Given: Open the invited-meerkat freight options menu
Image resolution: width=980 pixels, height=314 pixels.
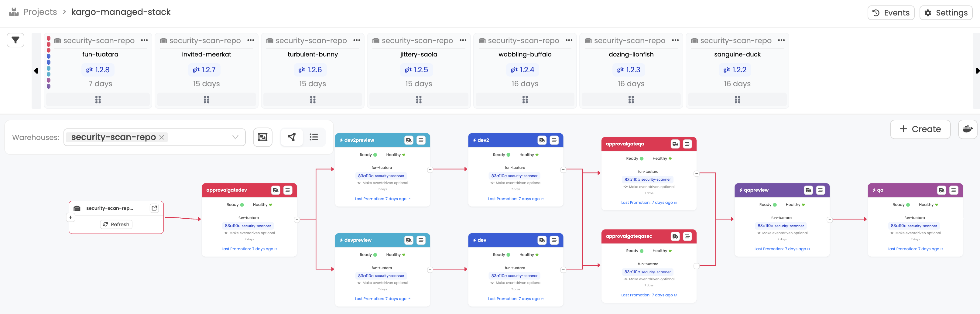Looking at the screenshot, I should click(250, 40).
